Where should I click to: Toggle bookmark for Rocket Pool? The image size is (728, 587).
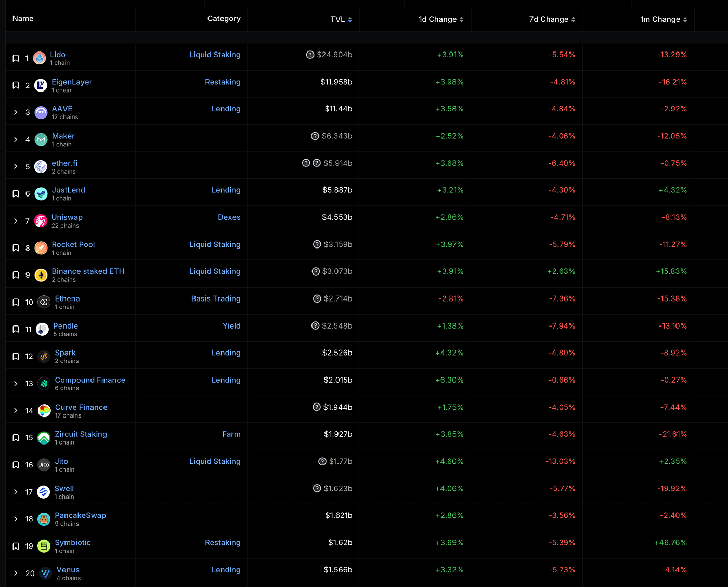pyautogui.click(x=16, y=248)
